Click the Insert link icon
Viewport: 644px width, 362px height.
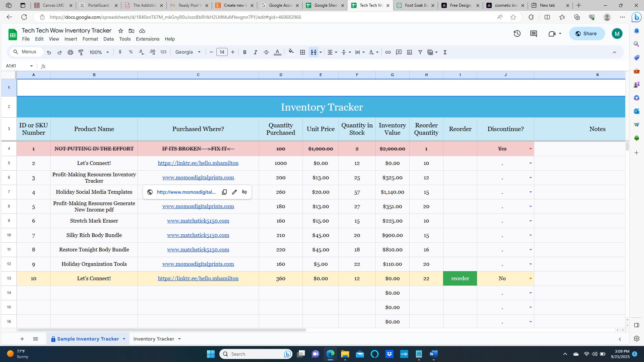[x=388, y=52]
